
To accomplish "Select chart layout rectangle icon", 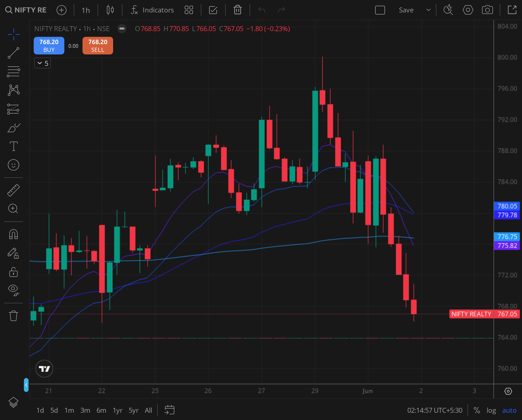I will click(380, 10).
